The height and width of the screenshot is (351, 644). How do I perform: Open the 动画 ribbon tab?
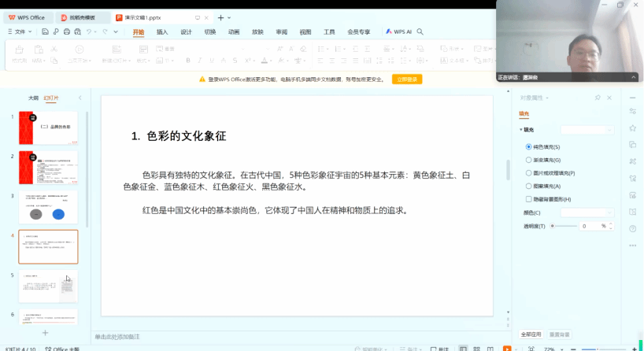[234, 32]
